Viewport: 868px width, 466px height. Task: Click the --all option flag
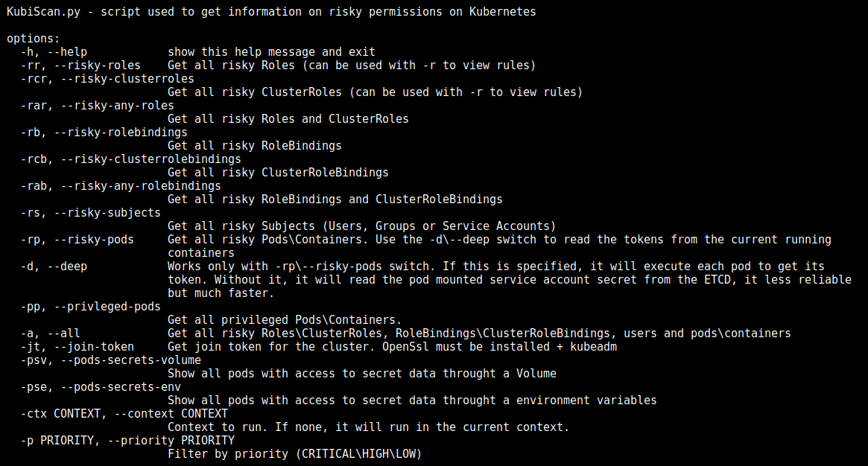[61, 333]
